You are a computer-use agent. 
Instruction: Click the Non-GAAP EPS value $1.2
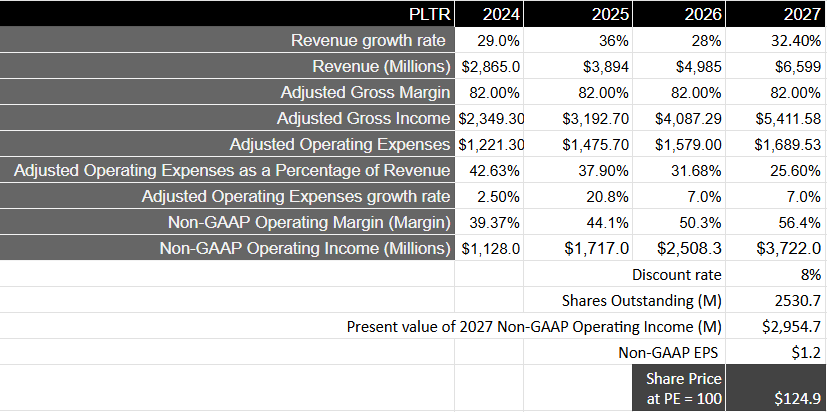(776, 352)
